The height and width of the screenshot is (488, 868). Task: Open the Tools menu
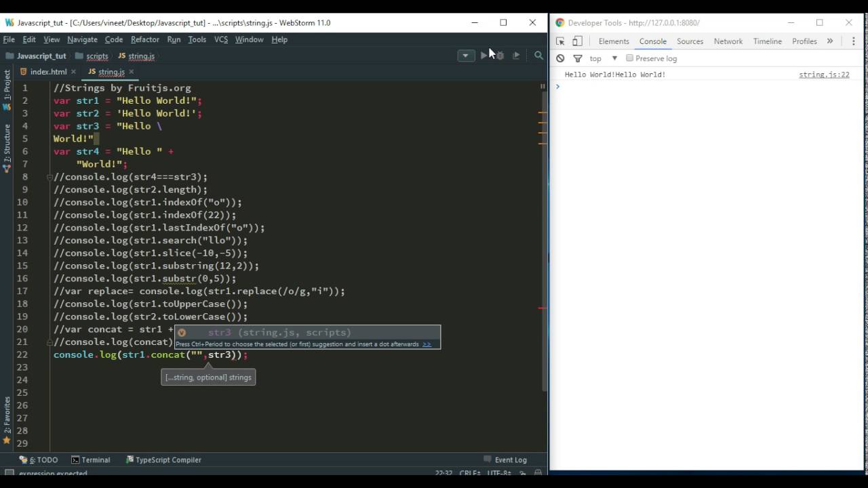pos(197,39)
